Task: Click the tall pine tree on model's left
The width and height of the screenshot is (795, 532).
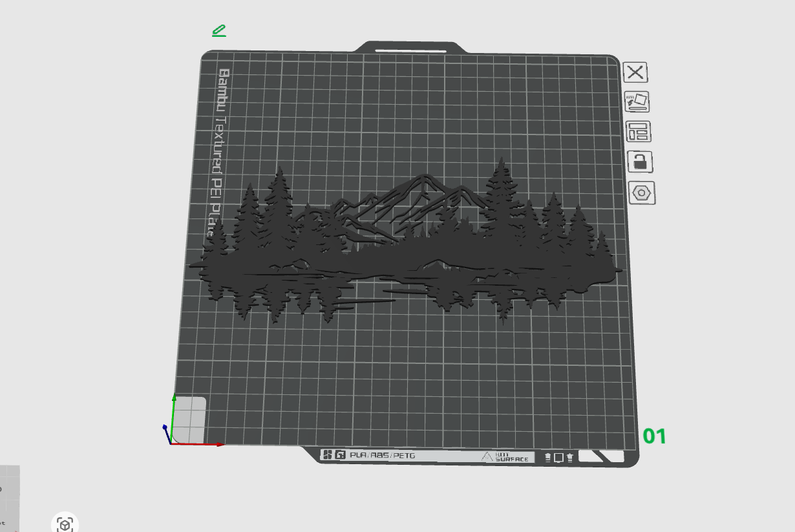Action: (279, 194)
